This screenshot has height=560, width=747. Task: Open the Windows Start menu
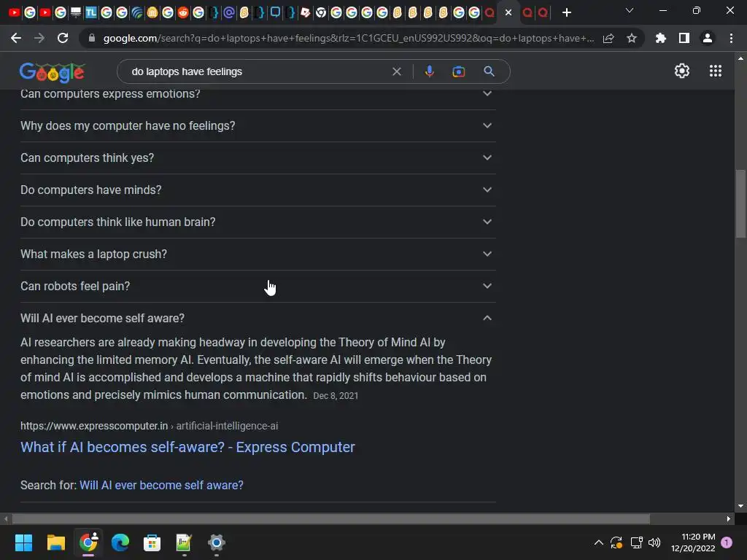coord(23,542)
